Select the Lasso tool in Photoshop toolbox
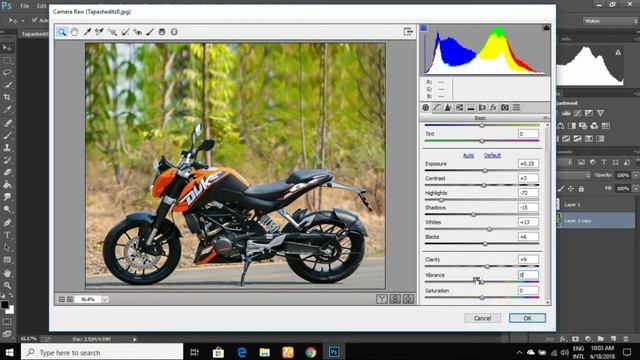 pos(7,73)
